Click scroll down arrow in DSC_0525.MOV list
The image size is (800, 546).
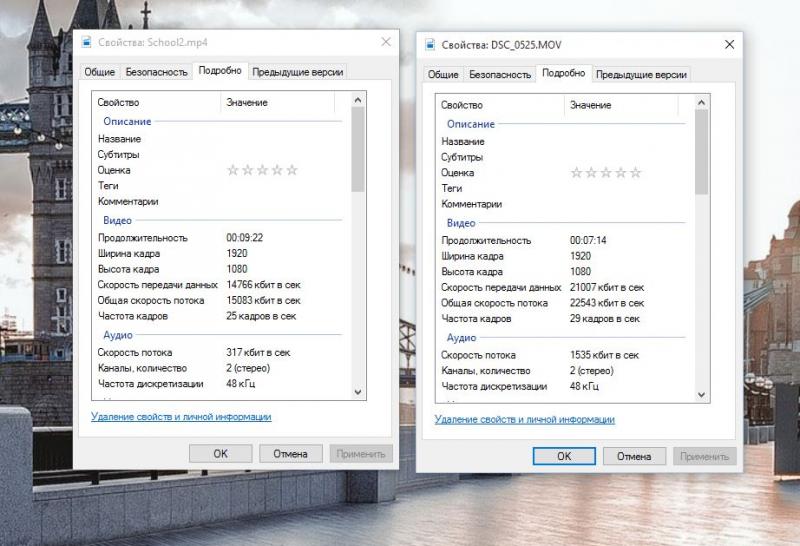pos(702,394)
